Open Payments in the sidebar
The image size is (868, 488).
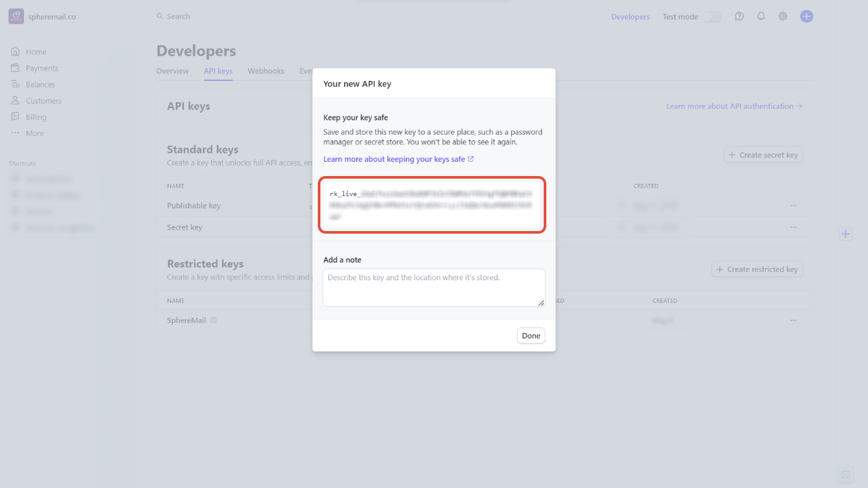click(x=42, y=68)
